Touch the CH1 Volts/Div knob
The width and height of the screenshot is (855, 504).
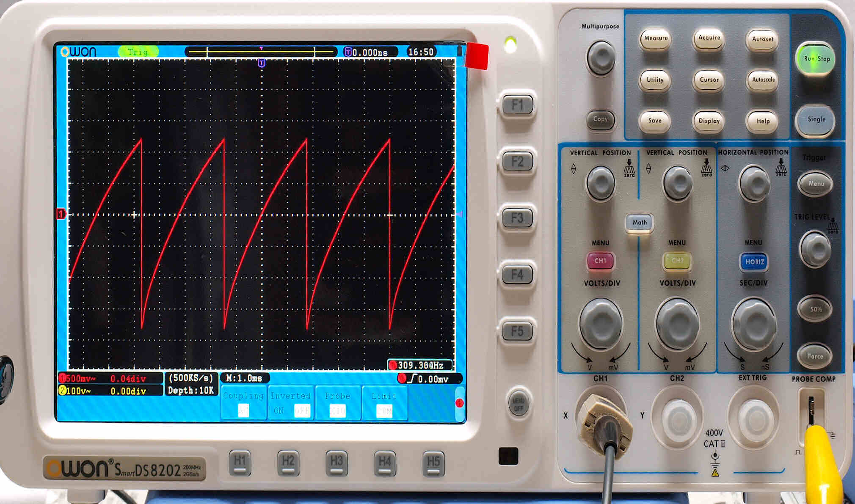click(601, 324)
